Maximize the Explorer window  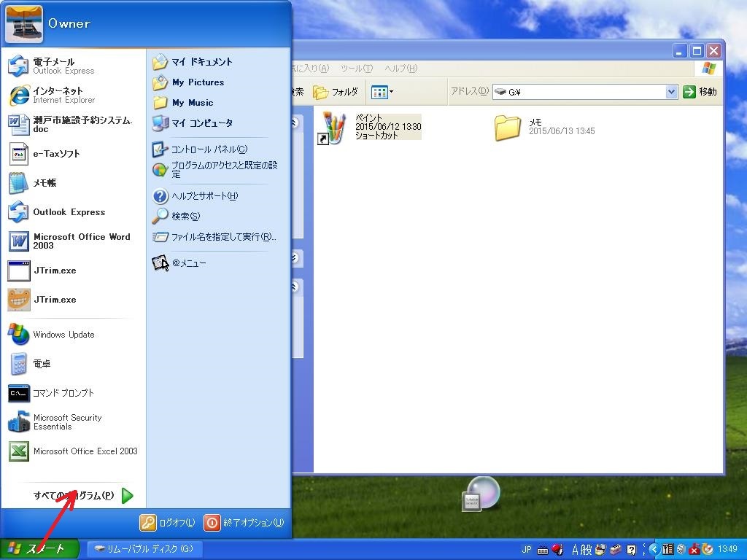[x=697, y=50]
